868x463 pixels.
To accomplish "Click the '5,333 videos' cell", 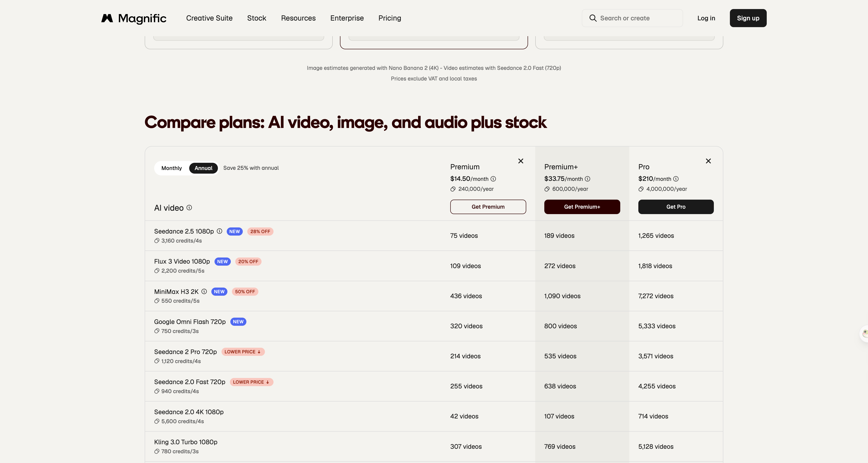I will [657, 326].
